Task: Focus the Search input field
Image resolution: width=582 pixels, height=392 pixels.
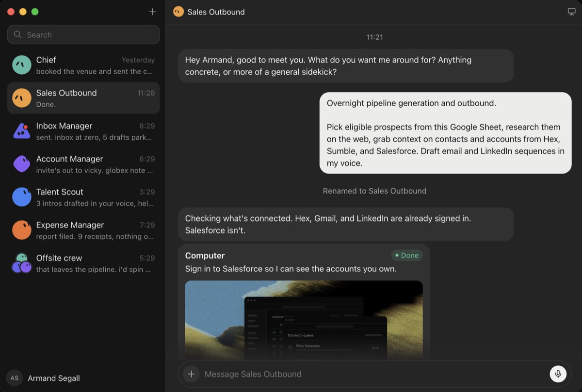Action: 83,34
